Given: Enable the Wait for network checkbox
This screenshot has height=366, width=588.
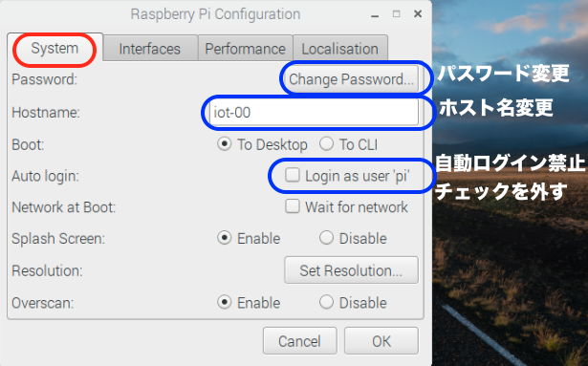Looking at the screenshot, I should [293, 206].
